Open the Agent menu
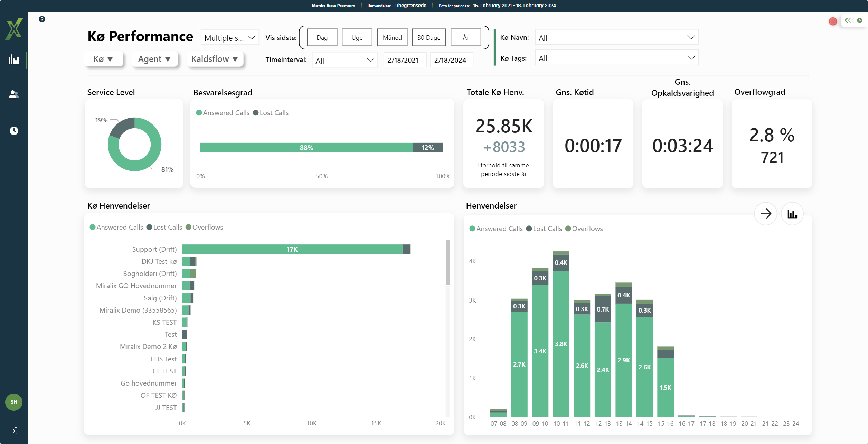This screenshot has width=868, height=444. [x=154, y=59]
